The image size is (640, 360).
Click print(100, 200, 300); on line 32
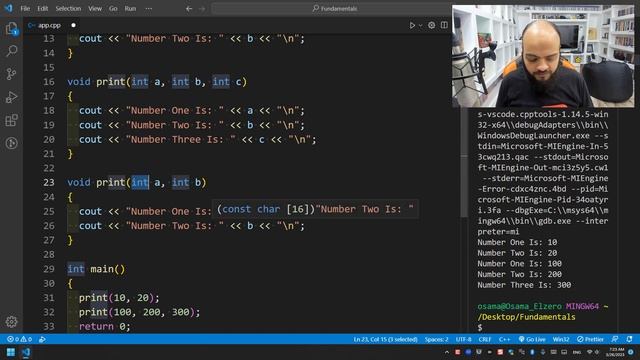pos(140,312)
